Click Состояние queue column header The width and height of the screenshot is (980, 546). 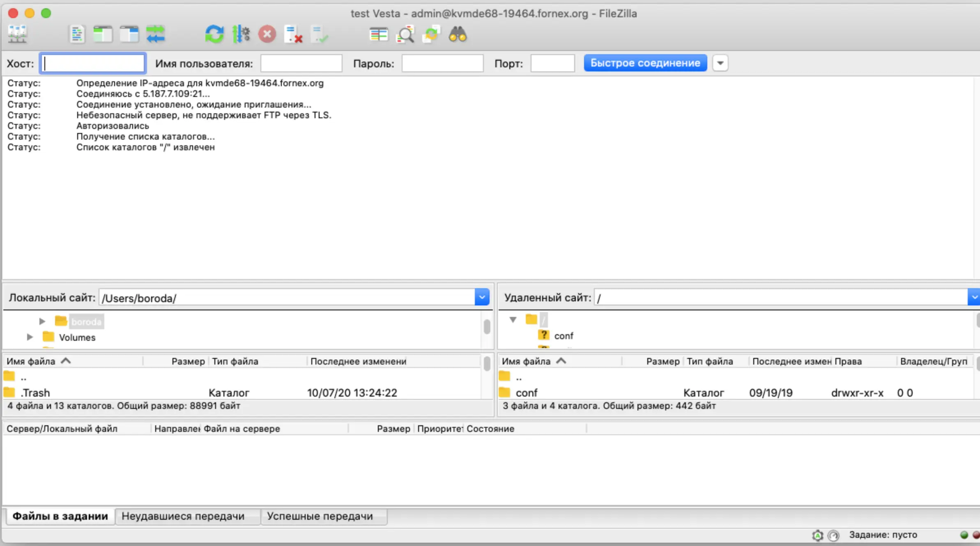[x=525, y=429]
